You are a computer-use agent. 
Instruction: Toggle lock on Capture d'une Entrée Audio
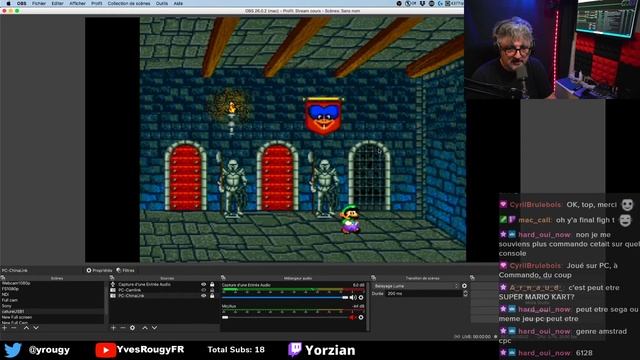212,284
